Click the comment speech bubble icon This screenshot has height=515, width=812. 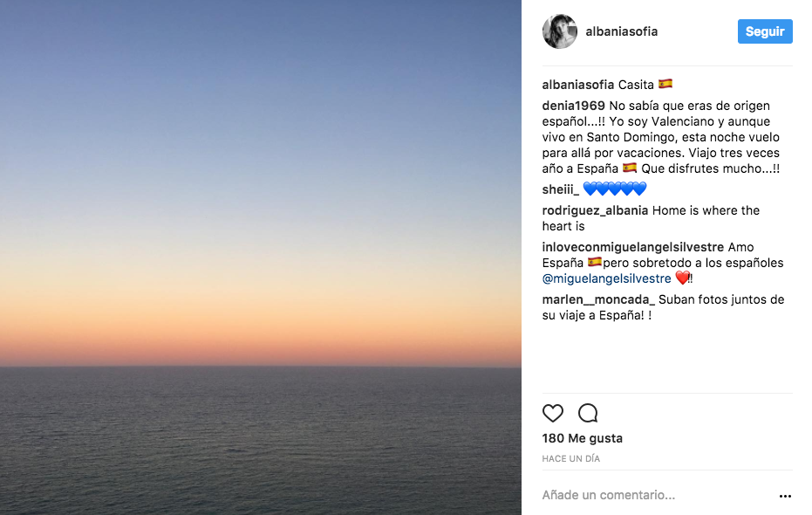point(588,413)
